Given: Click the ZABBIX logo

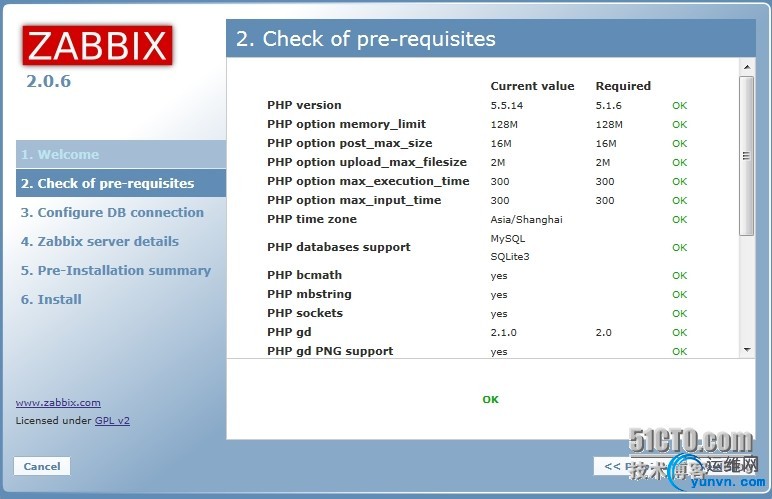Looking at the screenshot, I should [97, 45].
